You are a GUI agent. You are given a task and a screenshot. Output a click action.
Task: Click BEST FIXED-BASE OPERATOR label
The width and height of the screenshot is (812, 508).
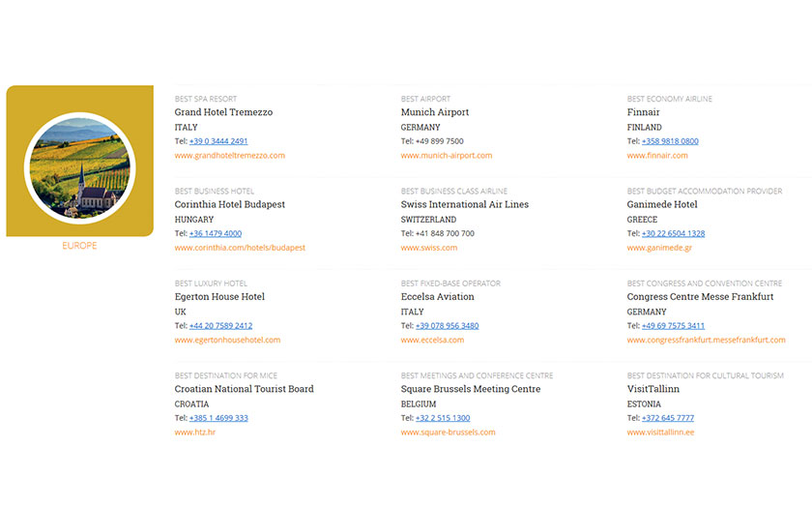pyautogui.click(x=450, y=284)
